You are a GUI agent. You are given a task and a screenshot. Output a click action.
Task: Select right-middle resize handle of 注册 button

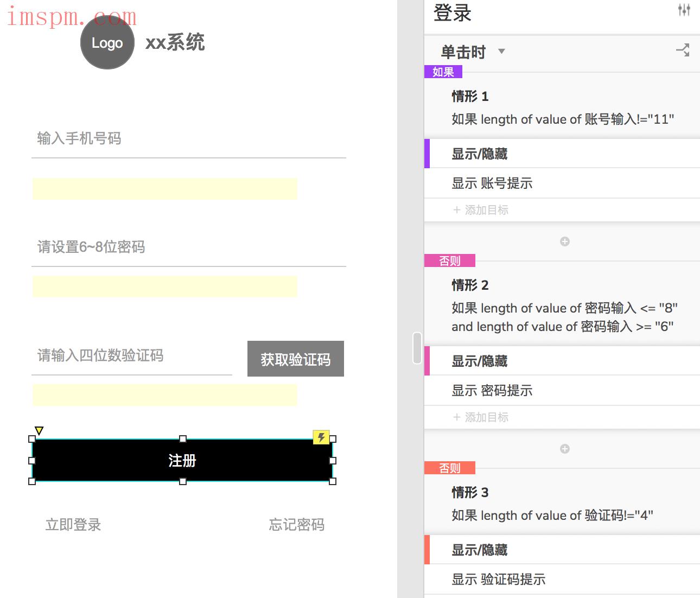[333, 460]
